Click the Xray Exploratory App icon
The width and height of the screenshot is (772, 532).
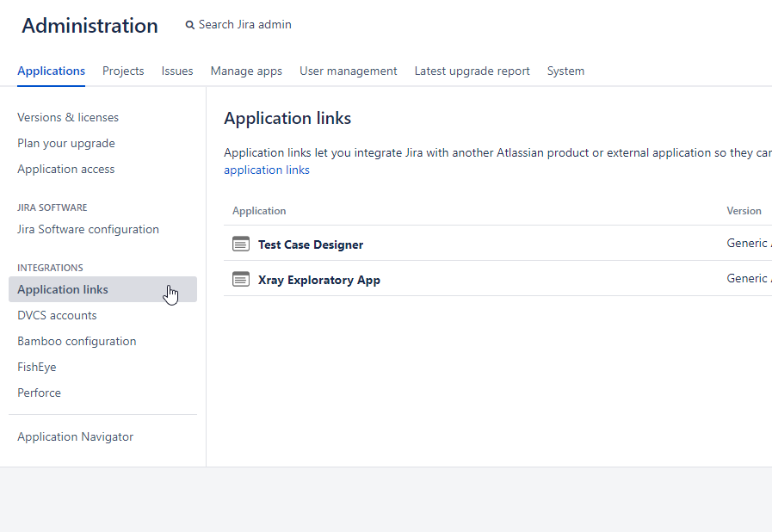[x=241, y=279]
